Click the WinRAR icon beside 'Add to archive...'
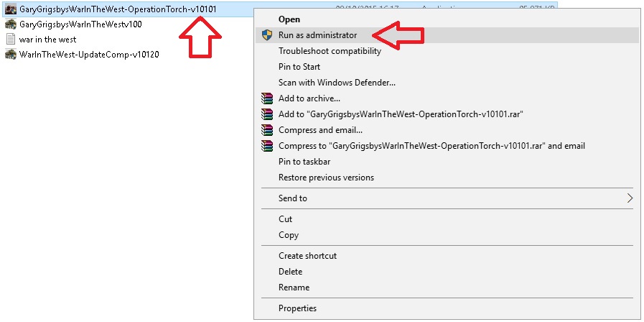Viewport: 644px width, 322px height. tap(267, 98)
